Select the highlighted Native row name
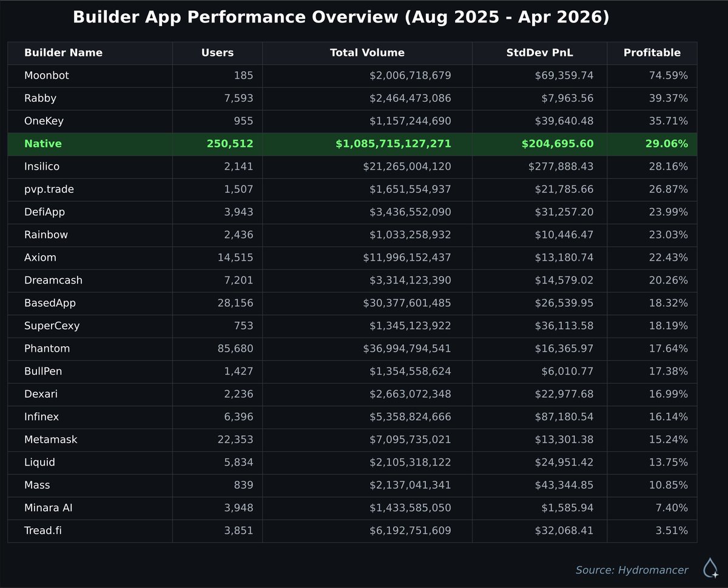This screenshot has height=588, width=728. point(43,144)
